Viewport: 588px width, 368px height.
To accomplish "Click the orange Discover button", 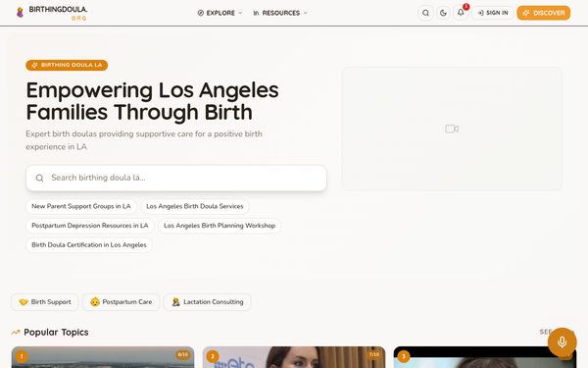I will (x=543, y=13).
